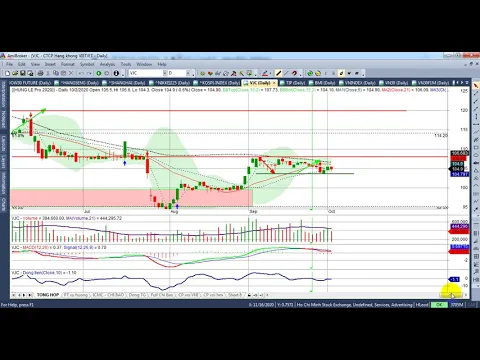Open the Insert menu
480x360 pixels.
(50, 64)
